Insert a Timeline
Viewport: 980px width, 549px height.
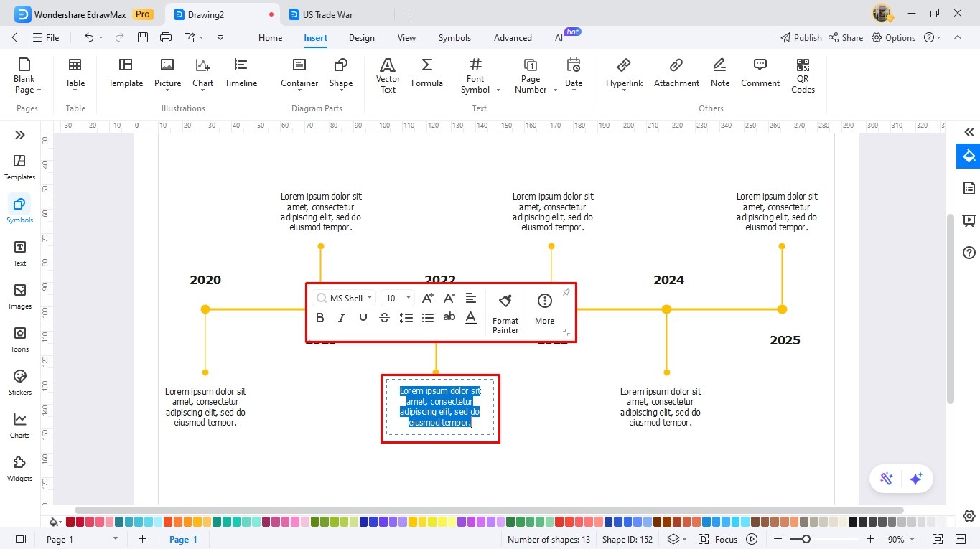click(x=241, y=73)
